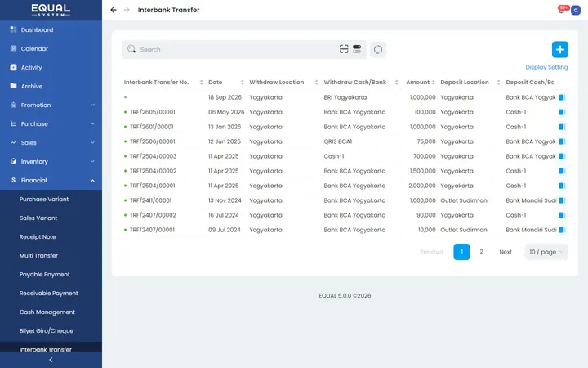This screenshot has width=588, height=368.
Task: Click the EQUAL System logo
Action: tap(51, 10)
